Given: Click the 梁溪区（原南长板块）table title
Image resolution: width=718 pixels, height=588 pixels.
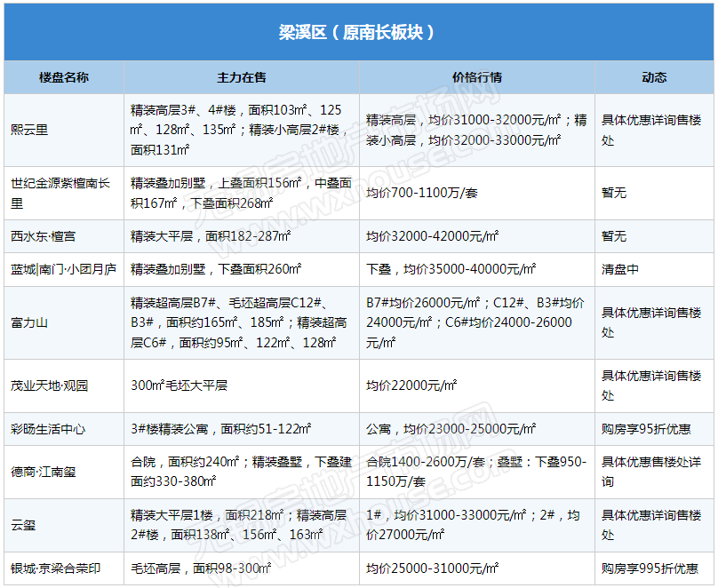Looking at the screenshot, I should coord(358,32).
